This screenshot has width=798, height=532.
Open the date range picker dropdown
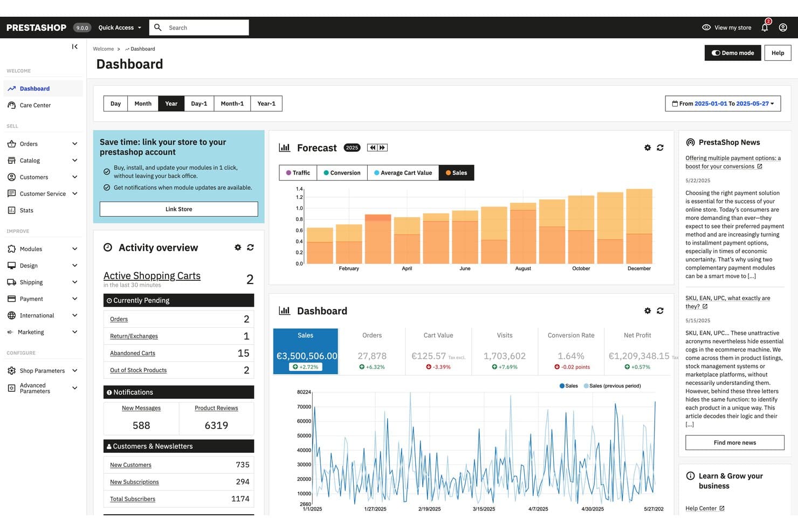(x=723, y=103)
